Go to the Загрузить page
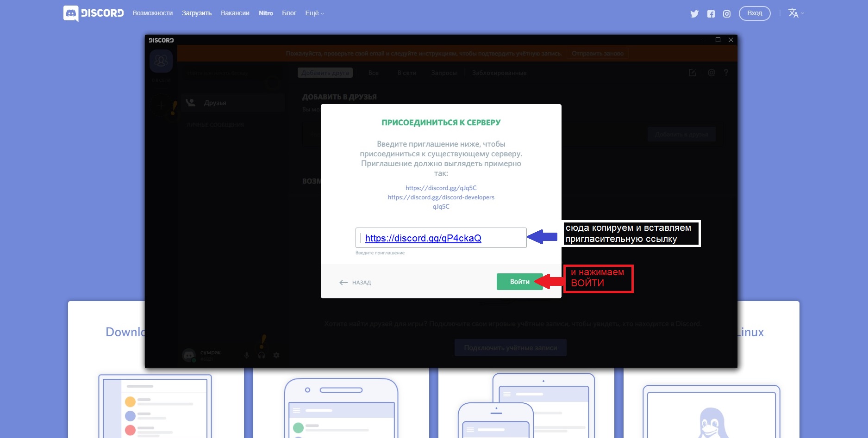 click(197, 13)
